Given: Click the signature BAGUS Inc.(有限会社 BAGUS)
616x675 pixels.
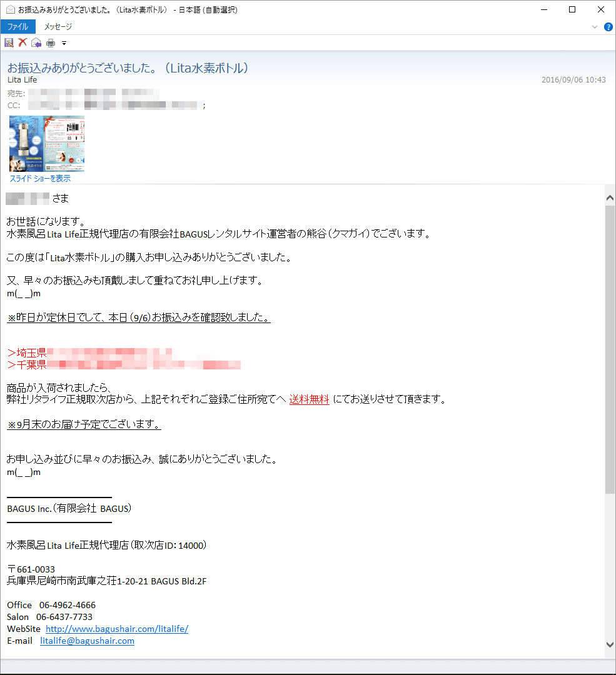Looking at the screenshot, I should coord(69,509).
